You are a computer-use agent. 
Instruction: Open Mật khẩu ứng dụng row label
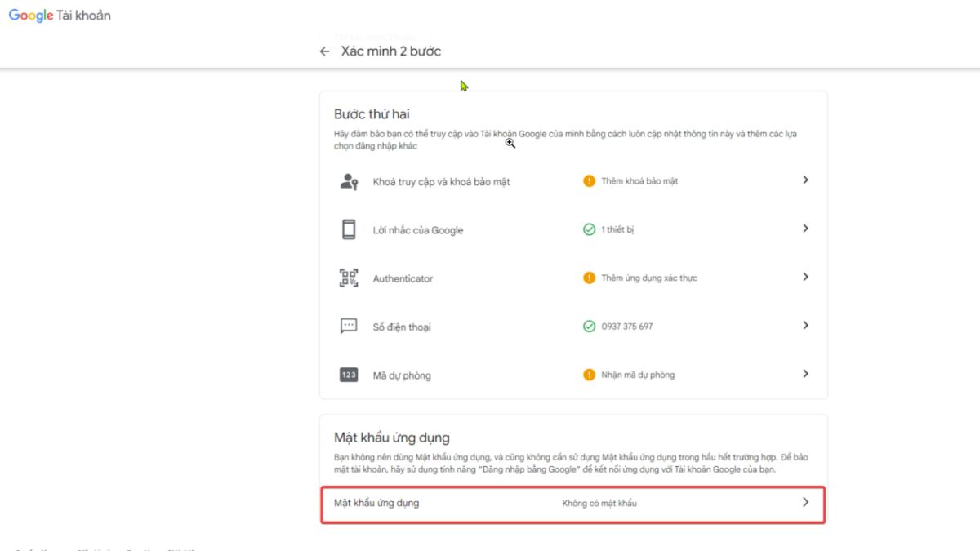[376, 503]
